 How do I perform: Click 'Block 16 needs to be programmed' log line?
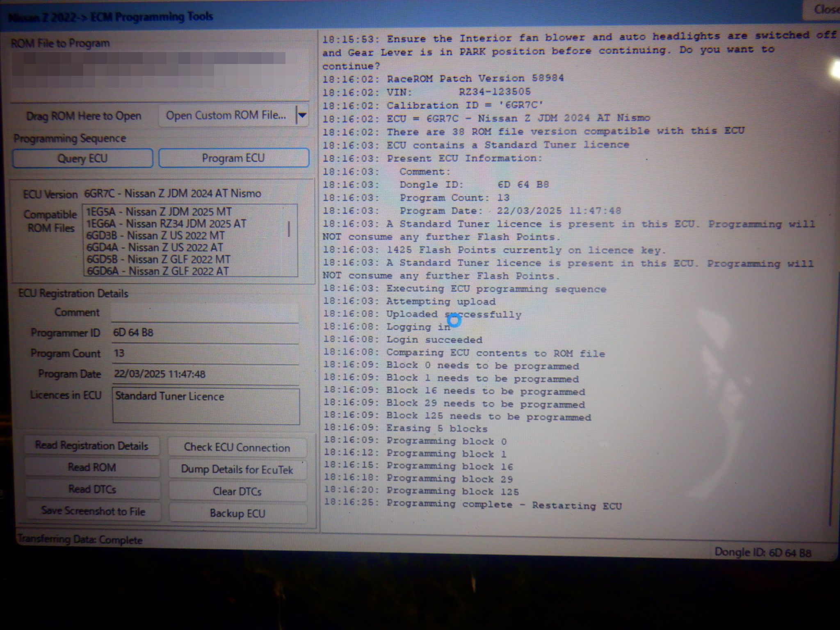click(x=454, y=391)
